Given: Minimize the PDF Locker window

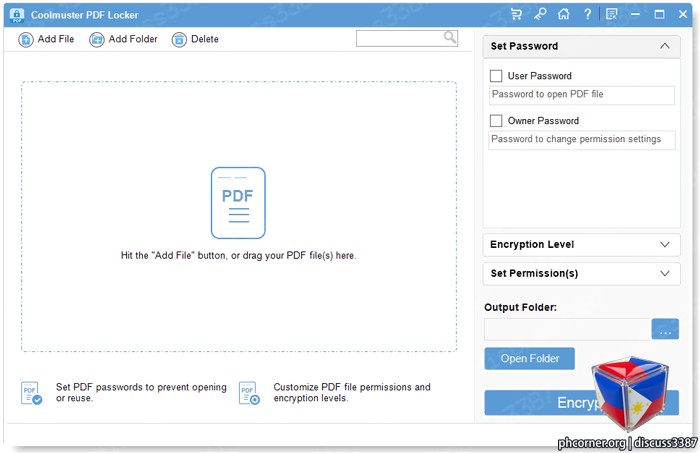Looking at the screenshot, I should tap(635, 14).
